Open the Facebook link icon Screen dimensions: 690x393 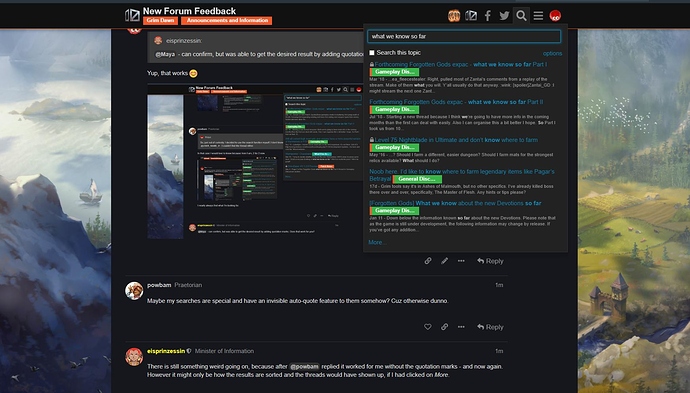coord(488,16)
